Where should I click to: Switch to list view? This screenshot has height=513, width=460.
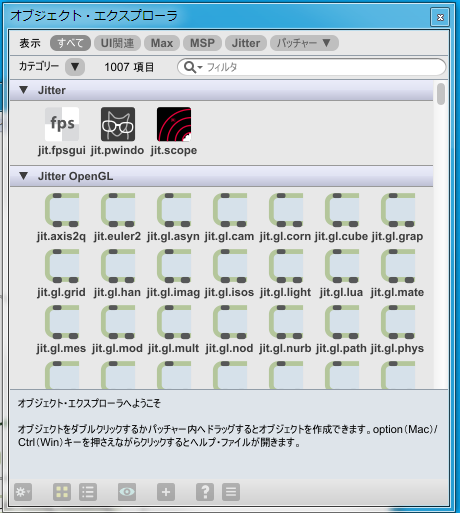pos(88,492)
